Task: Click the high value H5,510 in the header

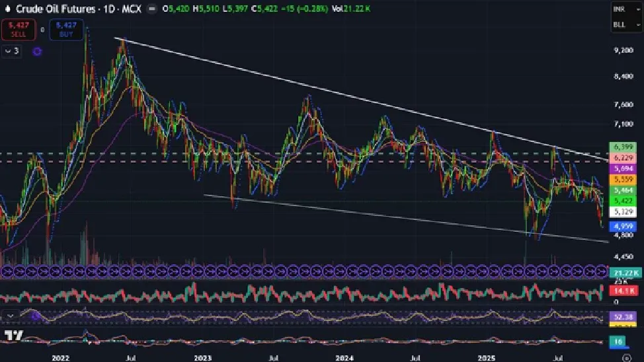Action: tap(206, 9)
